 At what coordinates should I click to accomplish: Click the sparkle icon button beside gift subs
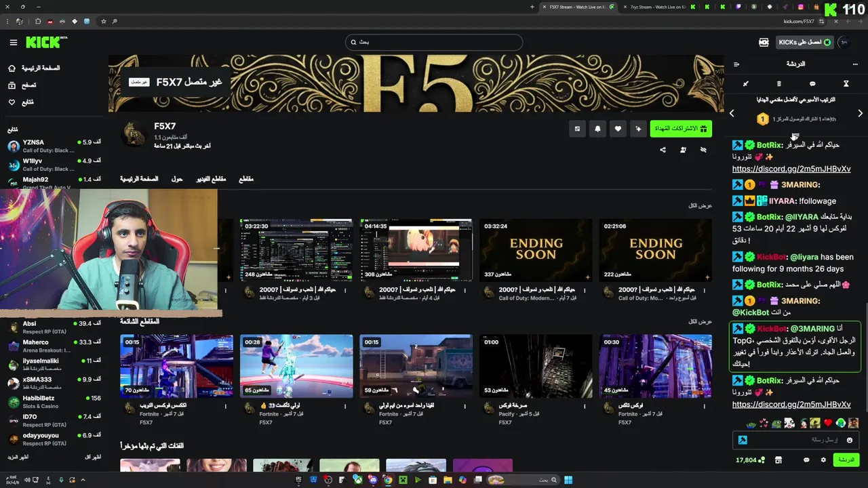click(x=638, y=129)
